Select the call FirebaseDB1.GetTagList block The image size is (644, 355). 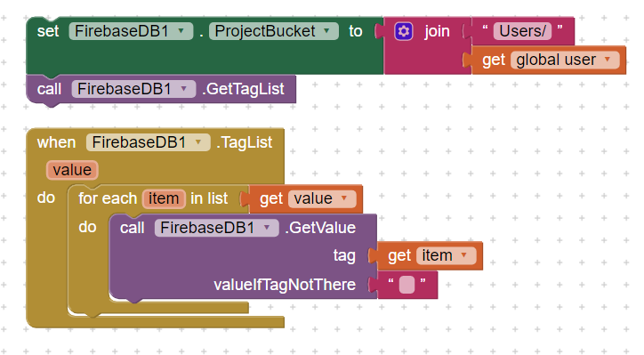(161, 89)
